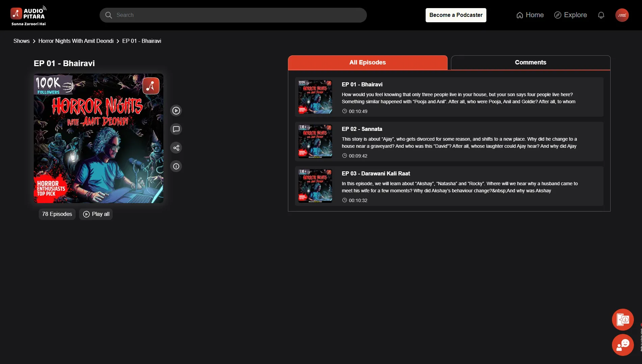The width and height of the screenshot is (642, 364).
Task: Open Horror Nights With Amit Deondi breadcrumb
Action: 76,41
